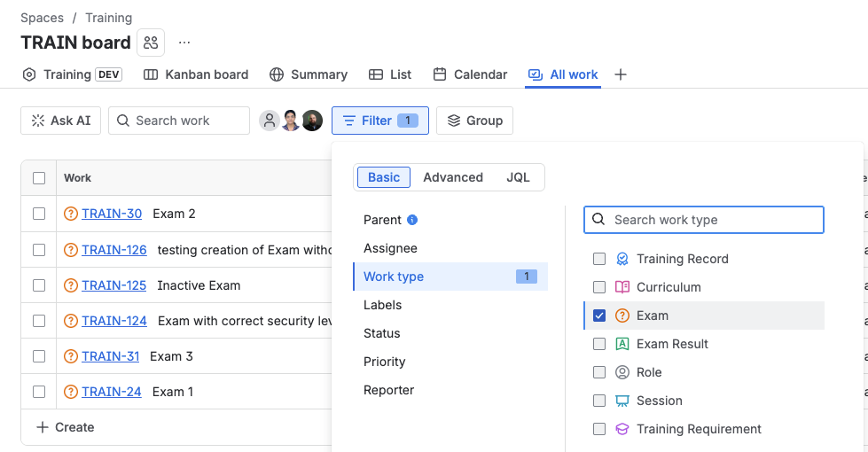Select the Reporter filter category

pyautogui.click(x=450, y=390)
